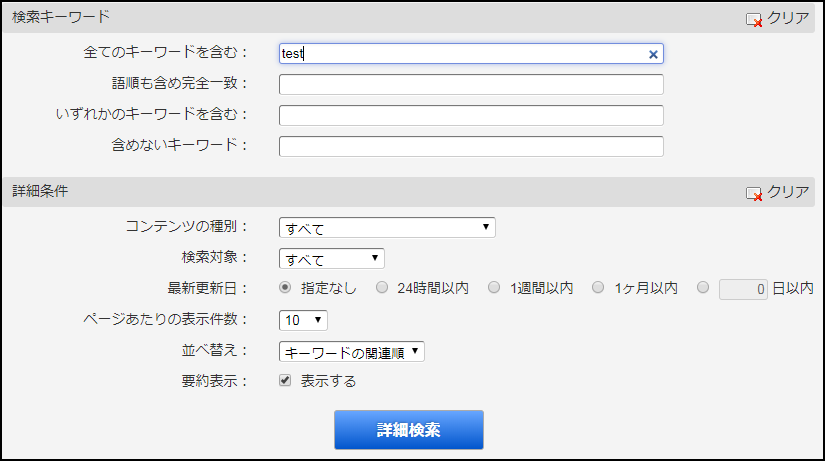Pick the 1ヶ月以内 radio option

point(598,288)
